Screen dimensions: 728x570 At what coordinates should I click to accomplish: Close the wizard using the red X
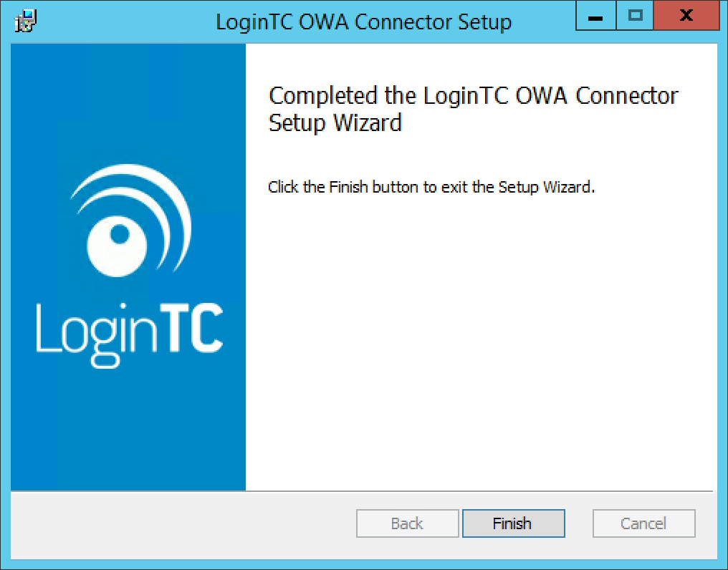685,15
